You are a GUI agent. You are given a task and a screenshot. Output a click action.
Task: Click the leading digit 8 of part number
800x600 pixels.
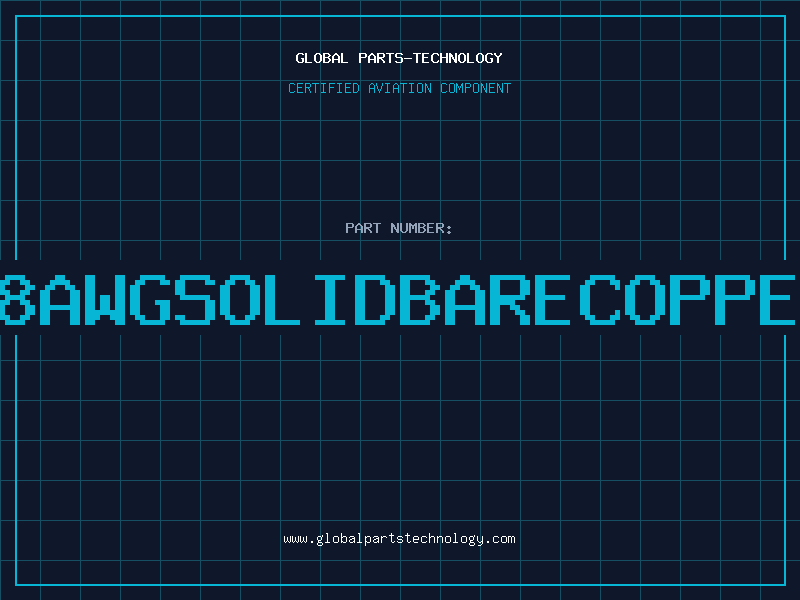coord(14,297)
